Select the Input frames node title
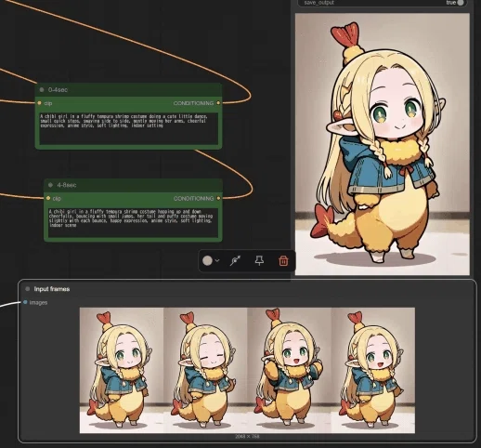This screenshot has width=481, height=448. coord(52,289)
